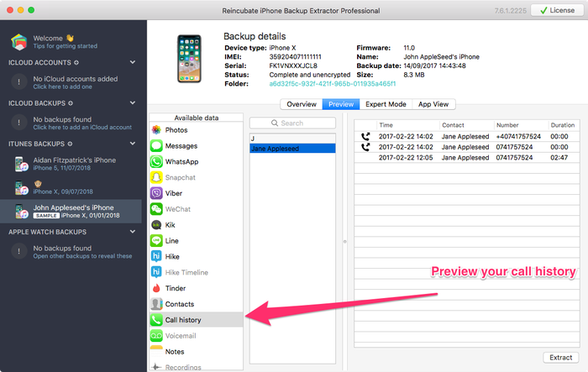
Task: Select the Viber icon
Action: point(156,193)
